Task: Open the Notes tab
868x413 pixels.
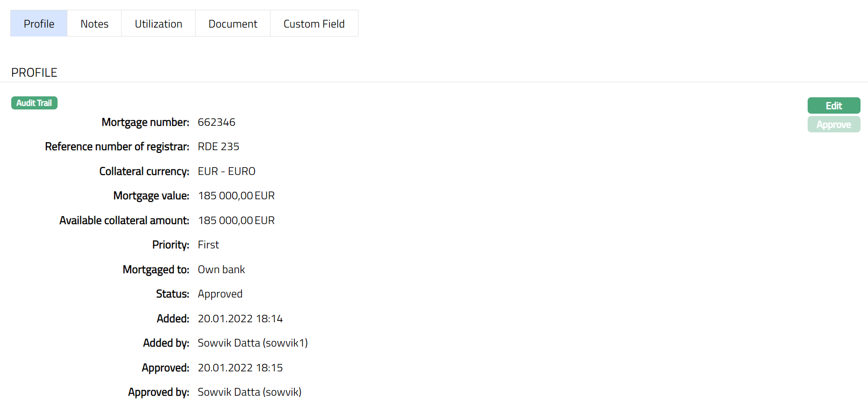Action: [94, 24]
